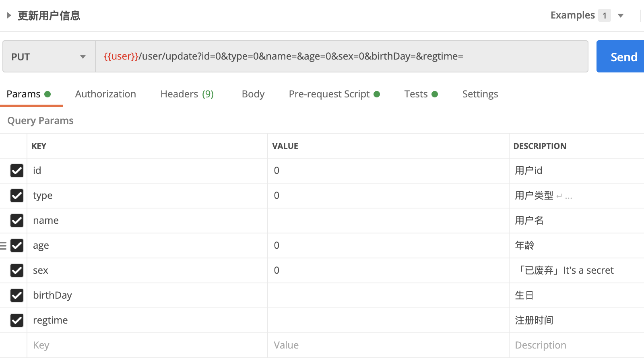Click the new Key placeholder field
Screen dimensions: 644x359
(147, 345)
